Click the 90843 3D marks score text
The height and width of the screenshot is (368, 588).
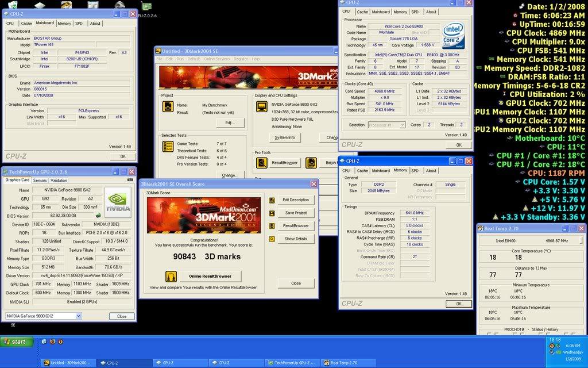tap(207, 257)
